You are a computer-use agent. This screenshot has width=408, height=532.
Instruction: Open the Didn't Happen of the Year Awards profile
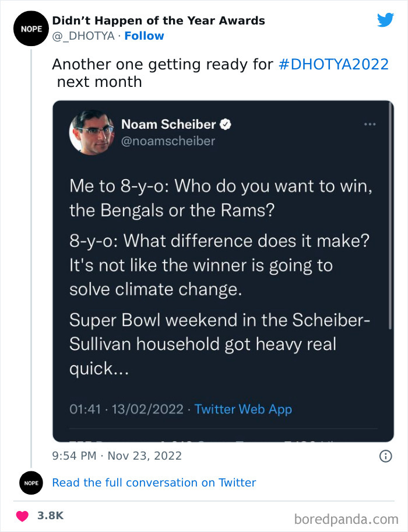[159, 20]
